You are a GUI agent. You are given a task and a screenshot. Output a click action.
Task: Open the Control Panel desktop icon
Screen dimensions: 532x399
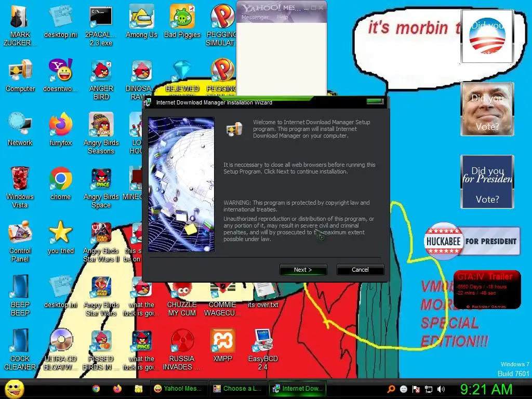tap(20, 241)
